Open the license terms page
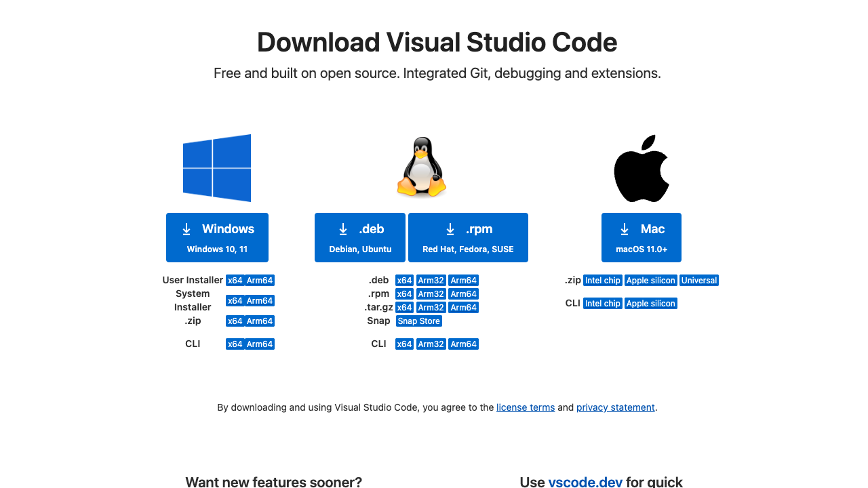 (x=526, y=407)
